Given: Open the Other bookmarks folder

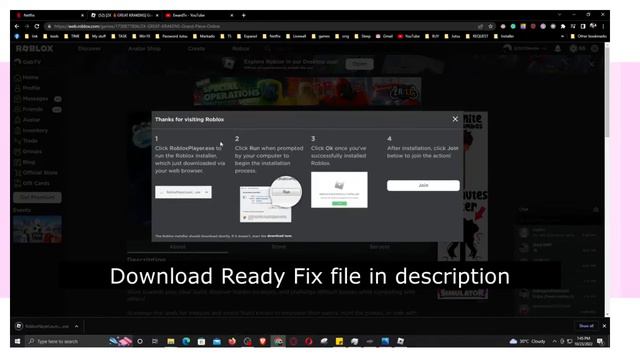Looking at the screenshot, I should (589, 36).
